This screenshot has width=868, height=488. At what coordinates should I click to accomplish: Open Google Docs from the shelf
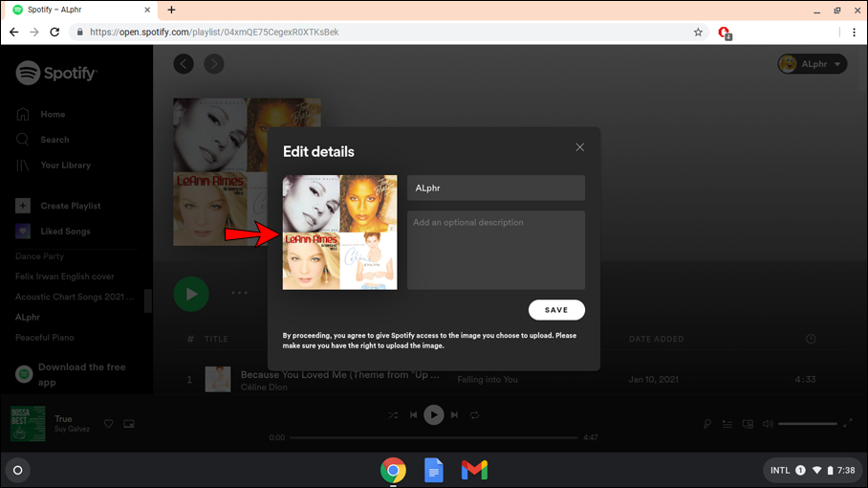pyautogui.click(x=433, y=470)
